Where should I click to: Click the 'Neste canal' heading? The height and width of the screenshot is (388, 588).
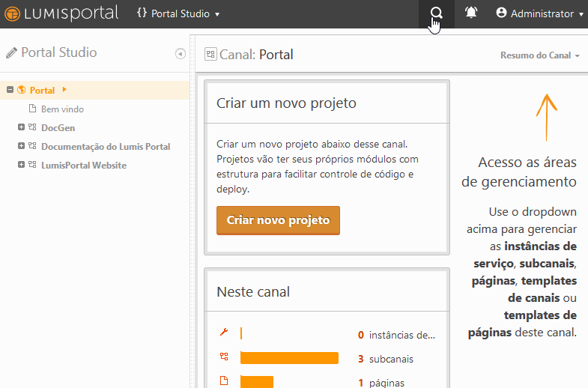point(253,291)
